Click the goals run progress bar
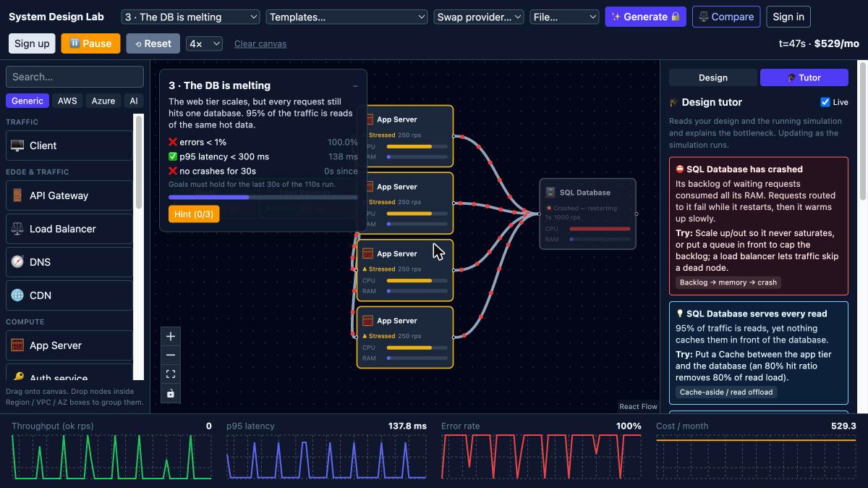868x488 pixels. pyautogui.click(x=263, y=197)
